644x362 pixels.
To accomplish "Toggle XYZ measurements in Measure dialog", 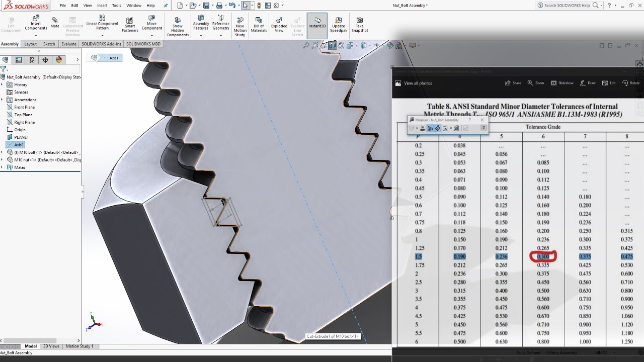I will tap(430, 128).
